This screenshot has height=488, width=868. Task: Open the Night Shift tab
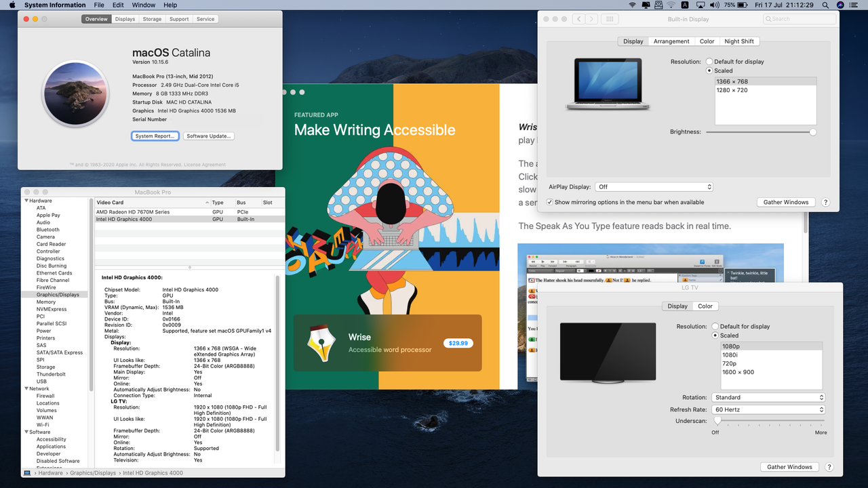coord(739,41)
